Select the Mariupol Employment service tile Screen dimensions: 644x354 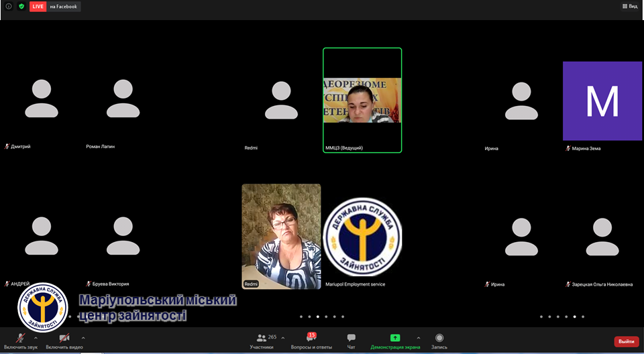[x=362, y=237]
